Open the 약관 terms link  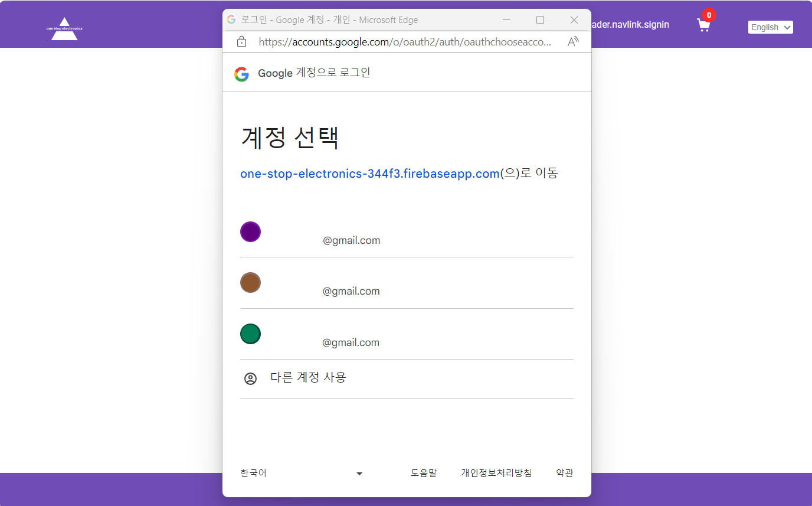click(565, 473)
